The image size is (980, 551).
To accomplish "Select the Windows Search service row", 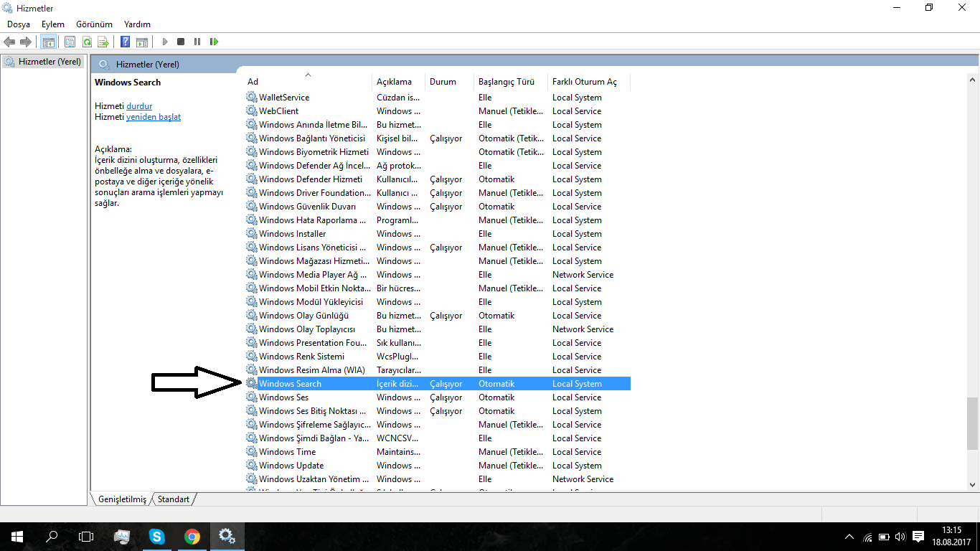I will pos(438,384).
